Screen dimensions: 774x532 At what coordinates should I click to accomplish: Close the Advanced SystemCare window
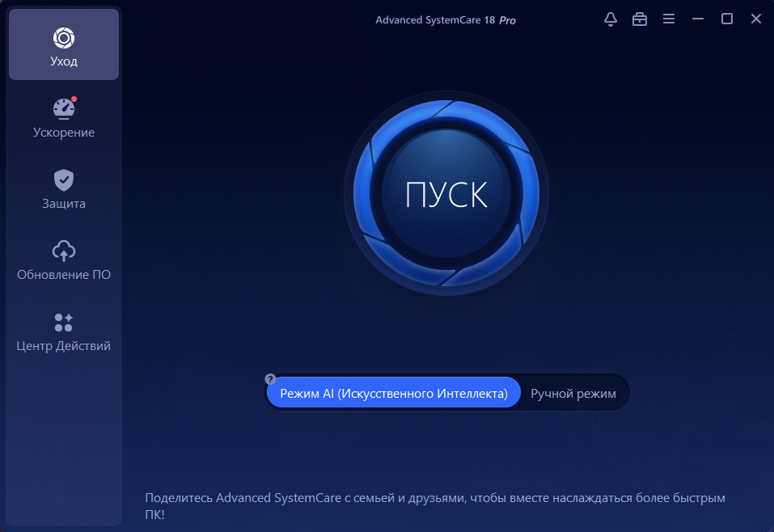point(756,19)
